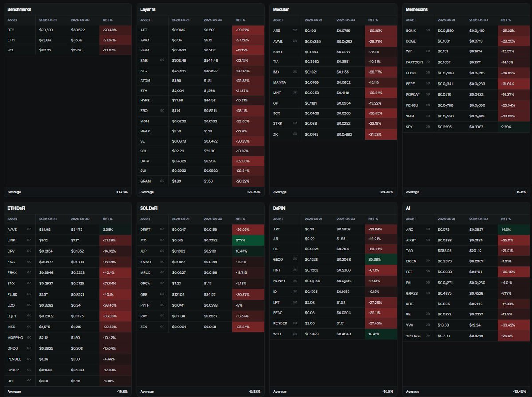This screenshot has width=532, height=397.
Task: Click the link icon next to BONK
Action: [428, 30]
